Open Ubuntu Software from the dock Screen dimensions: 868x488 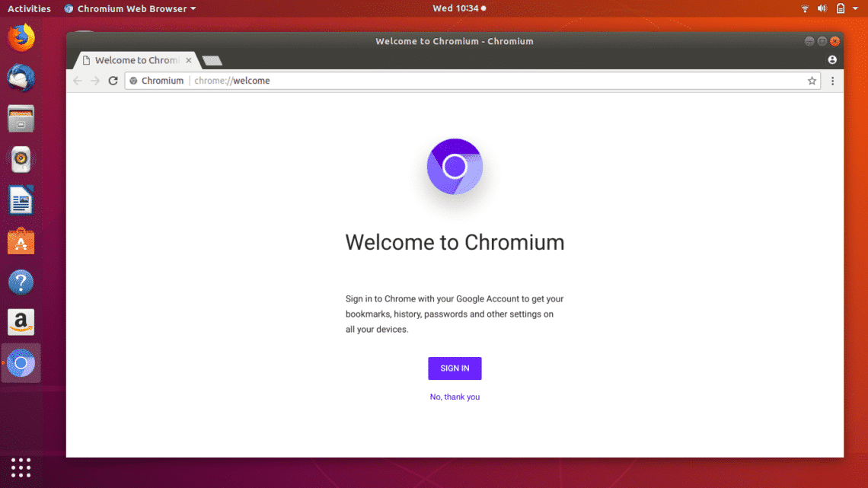[x=21, y=242]
